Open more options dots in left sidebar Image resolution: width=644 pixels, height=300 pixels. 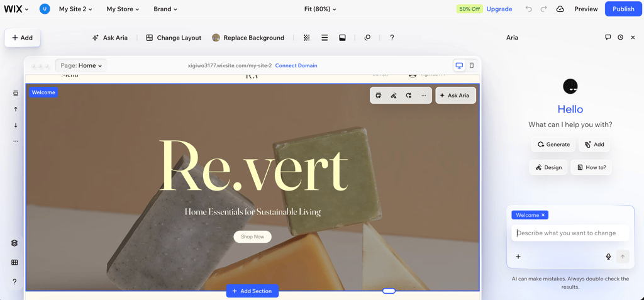[16, 141]
